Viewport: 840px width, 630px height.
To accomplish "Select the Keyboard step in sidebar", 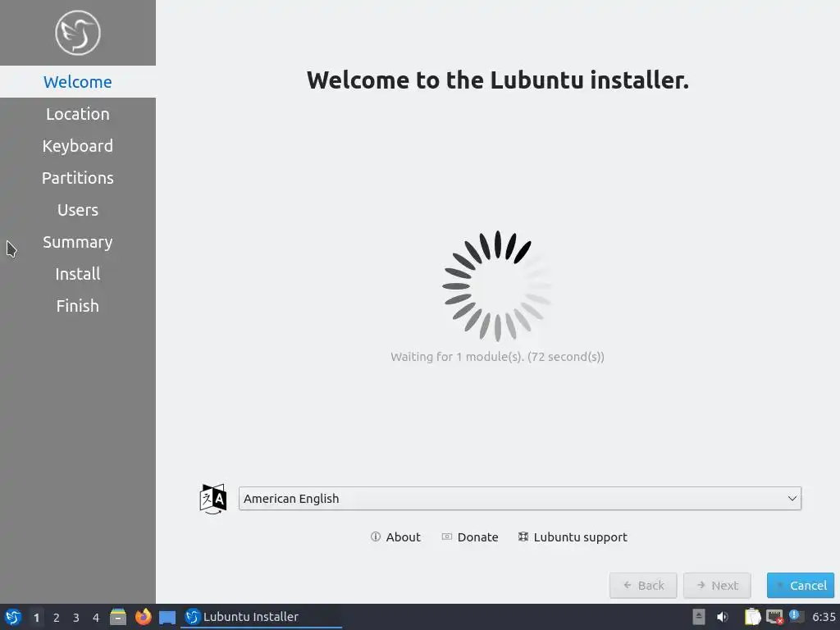I will tap(78, 146).
